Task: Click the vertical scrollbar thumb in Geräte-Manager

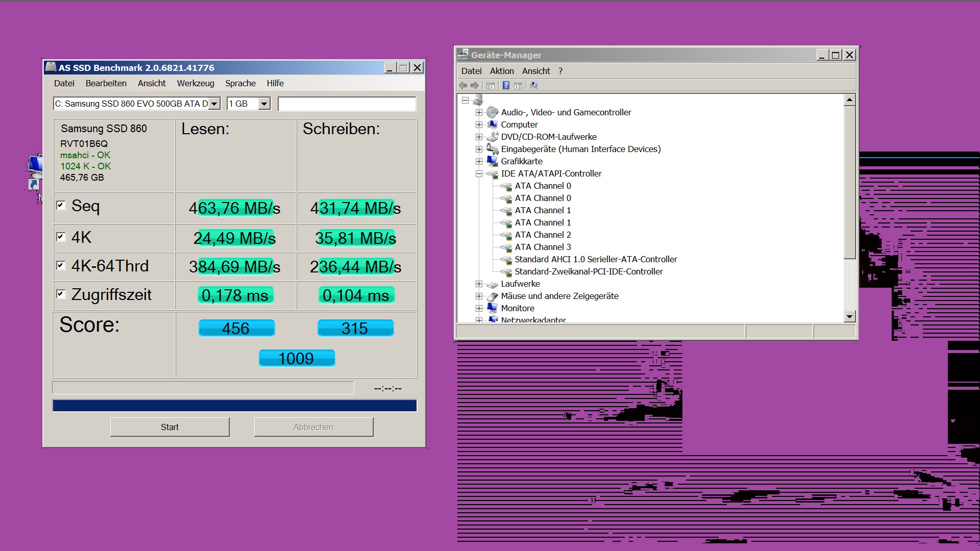Action: (849, 182)
